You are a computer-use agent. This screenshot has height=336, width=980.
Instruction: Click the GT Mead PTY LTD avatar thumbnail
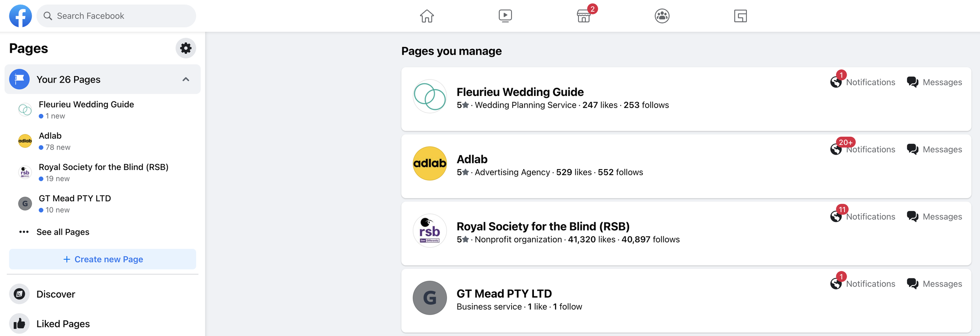[x=430, y=298]
